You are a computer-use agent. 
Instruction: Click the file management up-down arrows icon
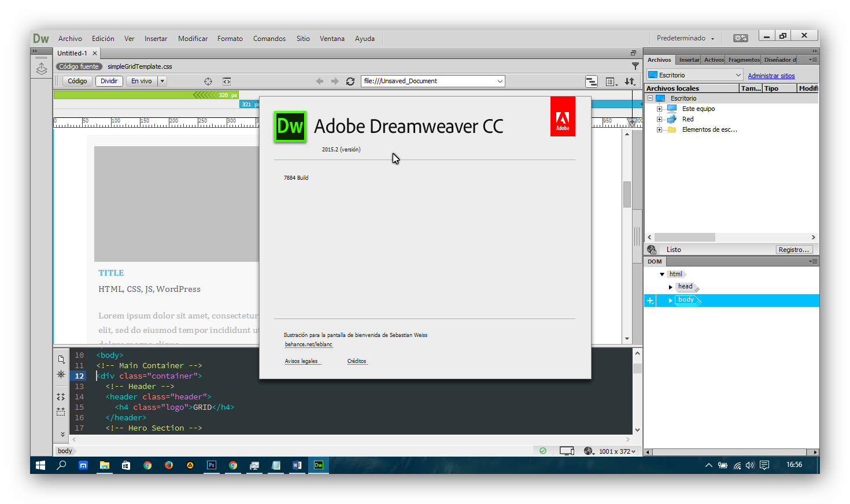630,81
